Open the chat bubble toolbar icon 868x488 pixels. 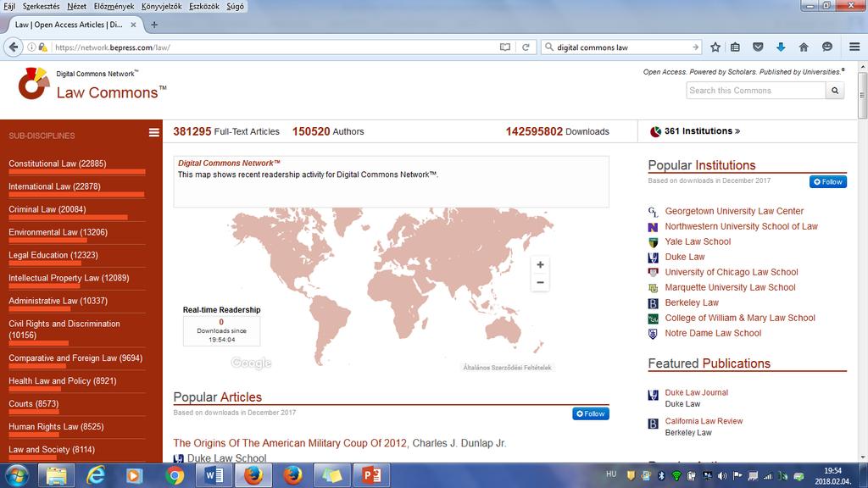point(827,47)
